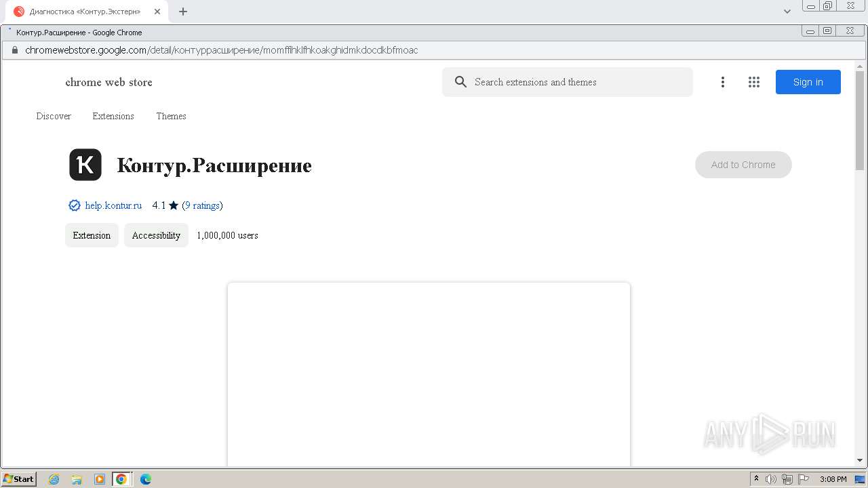Close the Диагностика Контур.Экстерн tab
This screenshot has height=488, width=868.
[157, 12]
